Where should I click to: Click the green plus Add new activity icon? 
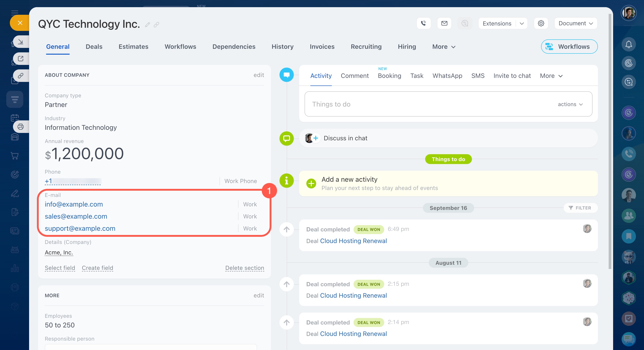pyautogui.click(x=311, y=184)
